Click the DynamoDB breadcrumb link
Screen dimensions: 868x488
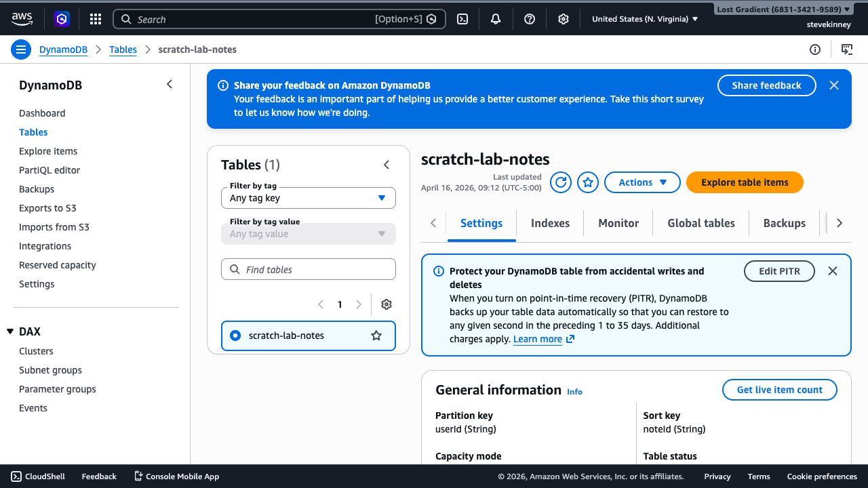click(x=63, y=49)
